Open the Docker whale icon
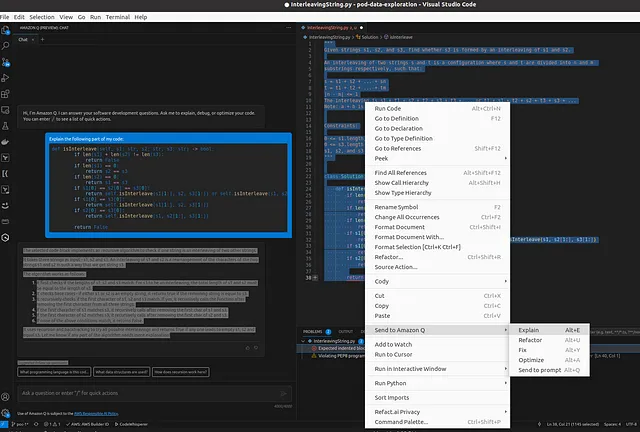This screenshot has height=432, width=640. [5, 142]
